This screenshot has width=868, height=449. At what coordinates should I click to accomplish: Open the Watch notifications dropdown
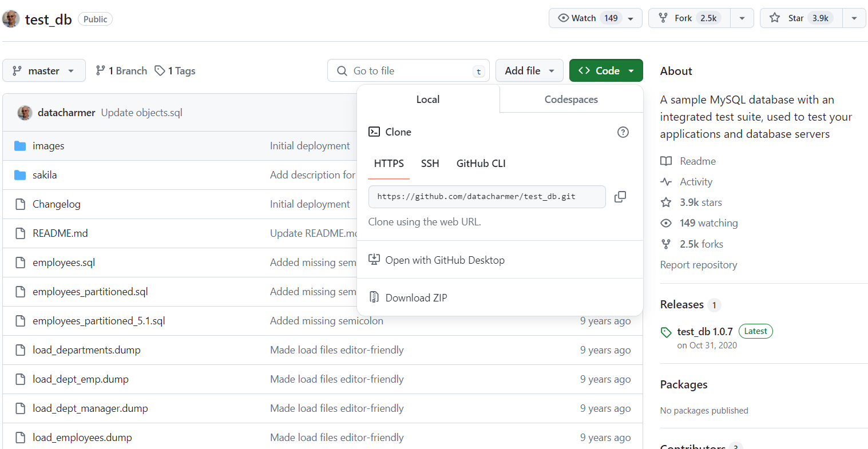click(x=596, y=18)
